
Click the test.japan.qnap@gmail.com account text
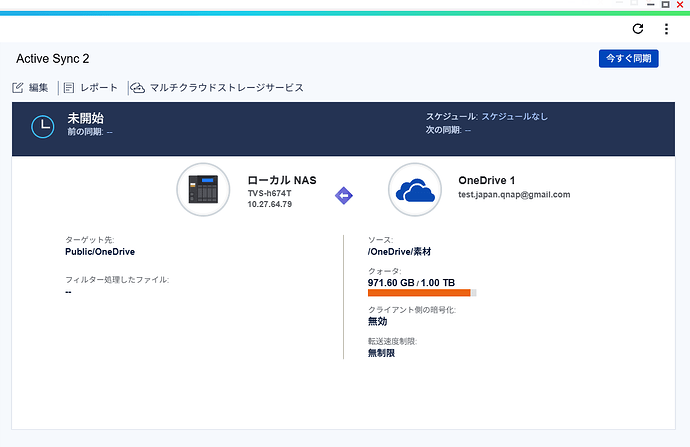513,194
